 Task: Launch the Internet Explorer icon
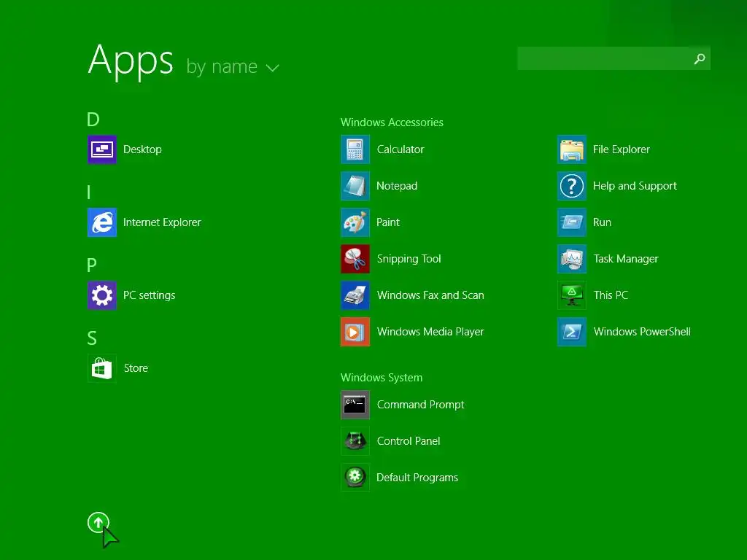click(102, 222)
